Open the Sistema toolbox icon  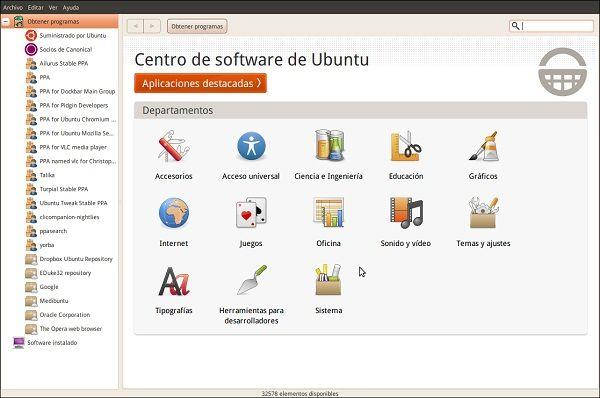pyautogui.click(x=329, y=280)
